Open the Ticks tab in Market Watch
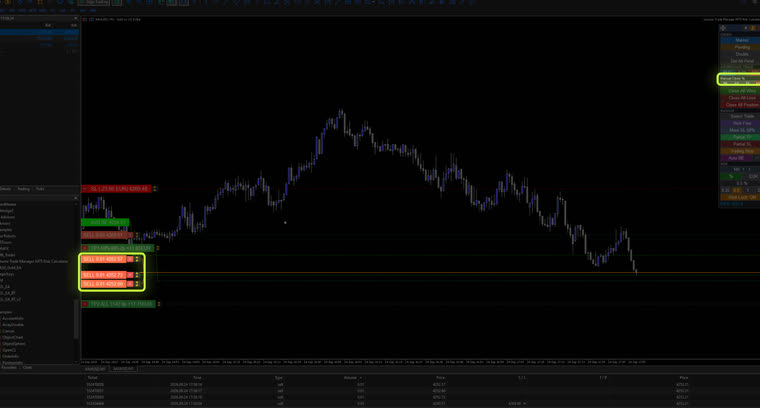Viewport: 760px width, 408px height. (40, 189)
